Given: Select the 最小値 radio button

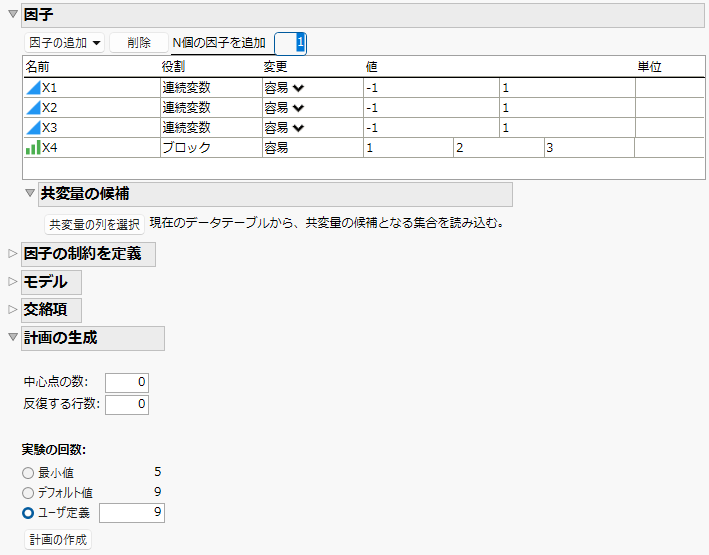Looking at the screenshot, I should click(28, 473).
